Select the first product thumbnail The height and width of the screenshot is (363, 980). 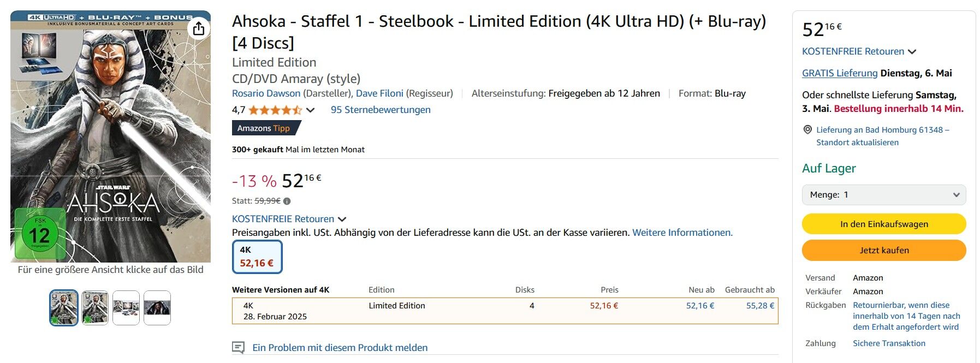point(64,308)
